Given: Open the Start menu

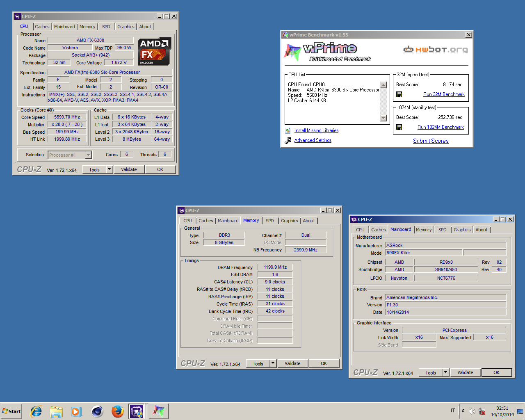Looking at the screenshot, I should click(11, 411).
